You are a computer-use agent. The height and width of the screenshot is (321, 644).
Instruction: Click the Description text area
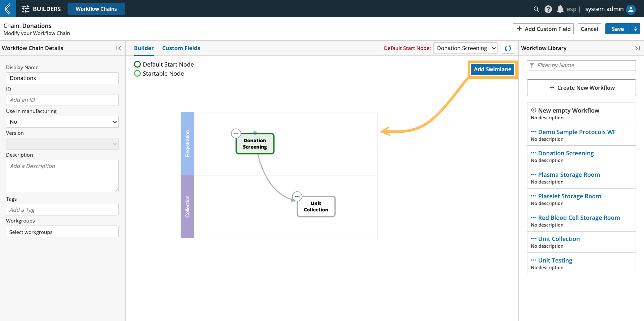click(62, 176)
